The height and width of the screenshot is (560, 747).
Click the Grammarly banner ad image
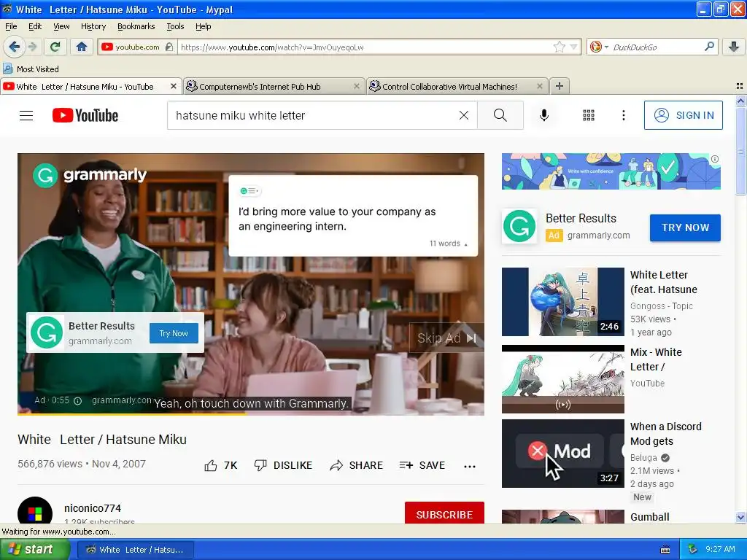pos(611,171)
